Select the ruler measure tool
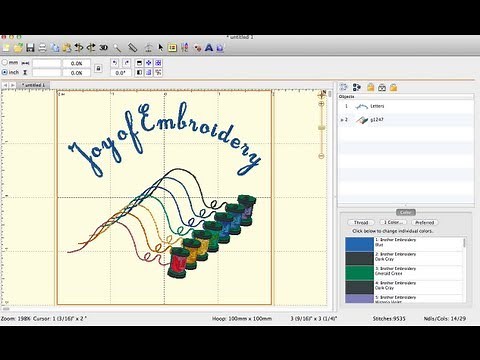The width and height of the screenshot is (480, 360). 133,48
